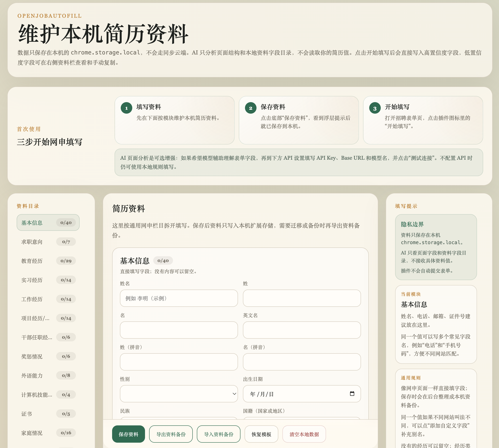This screenshot has width=499, height=448.
Task: Open the calendar picker for 出生日期
Action: coord(352,394)
